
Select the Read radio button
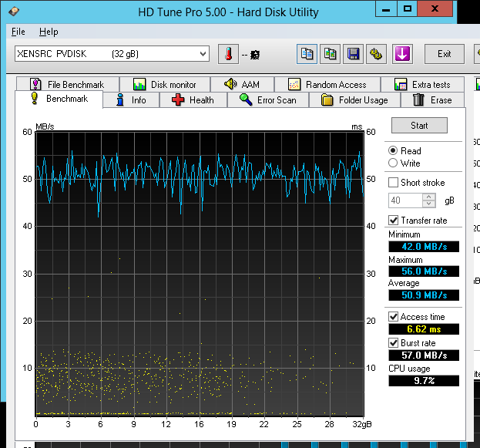pos(393,151)
